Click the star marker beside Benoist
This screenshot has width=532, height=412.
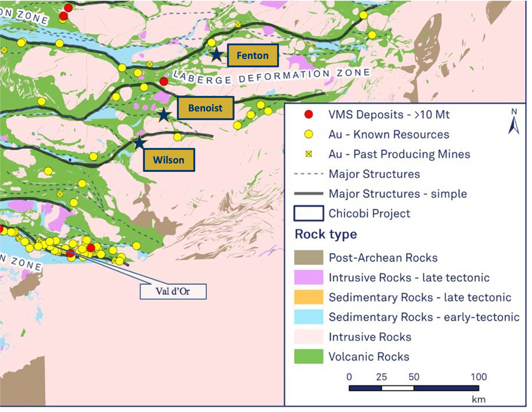164,115
